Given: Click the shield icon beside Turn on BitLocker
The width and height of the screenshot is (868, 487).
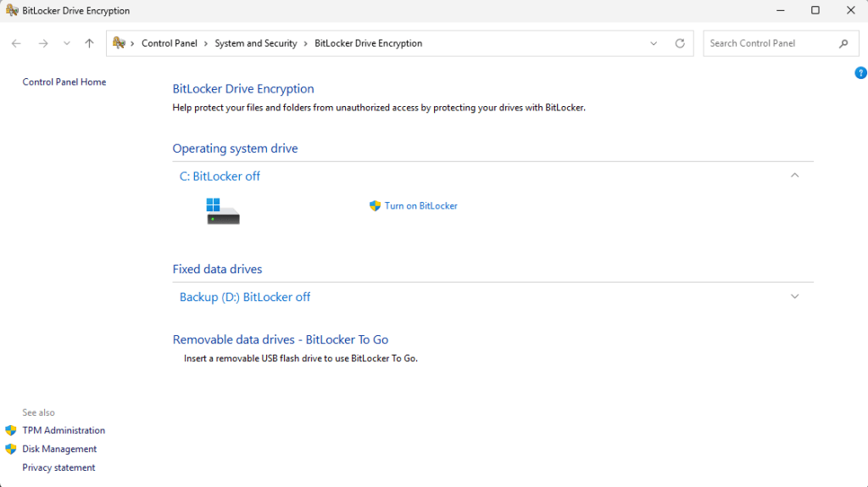Looking at the screenshot, I should click(x=376, y=205).
